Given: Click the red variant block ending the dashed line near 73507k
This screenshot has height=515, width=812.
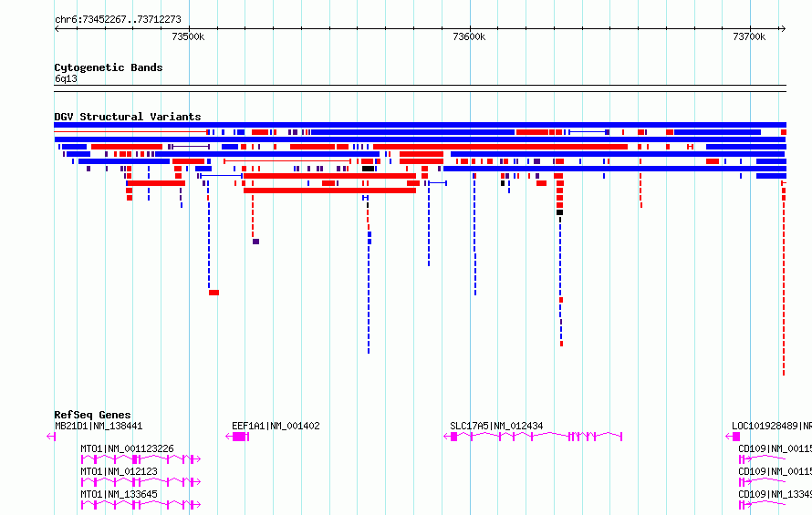Looking at the screenshot, I should click(213, 293).
